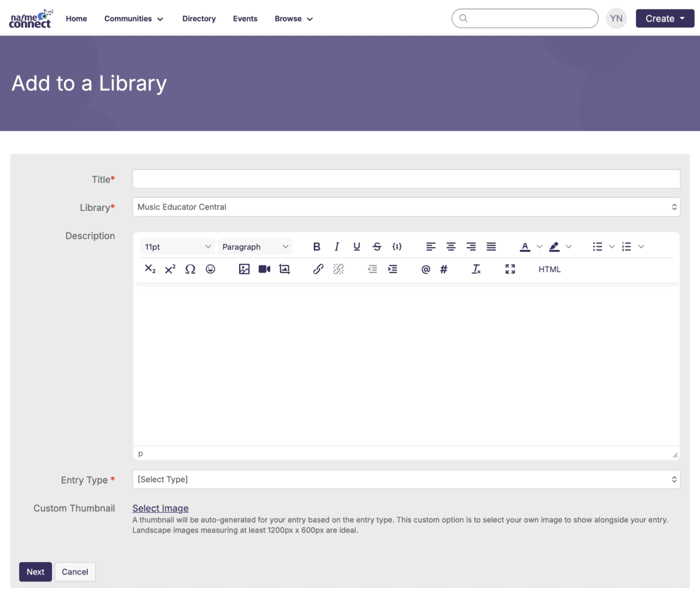Align text left
Viewport: 700px width, 592px height.
coord(431,246)
